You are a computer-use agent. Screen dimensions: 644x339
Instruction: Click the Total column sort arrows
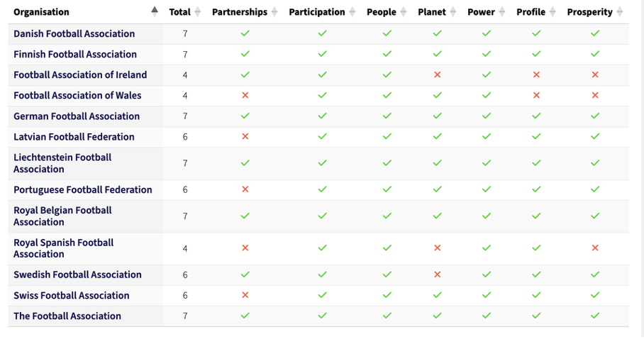tap(198, 12)
